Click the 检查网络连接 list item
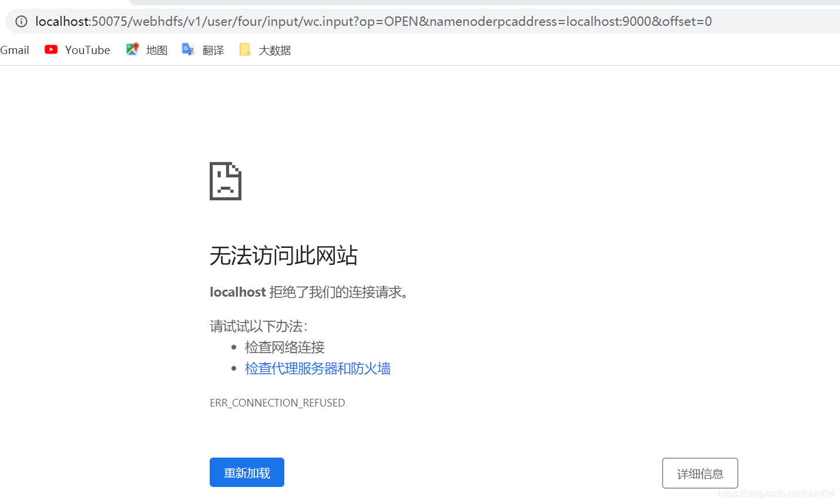The width and height of the screenshot is (840, 504). (284, 347)
